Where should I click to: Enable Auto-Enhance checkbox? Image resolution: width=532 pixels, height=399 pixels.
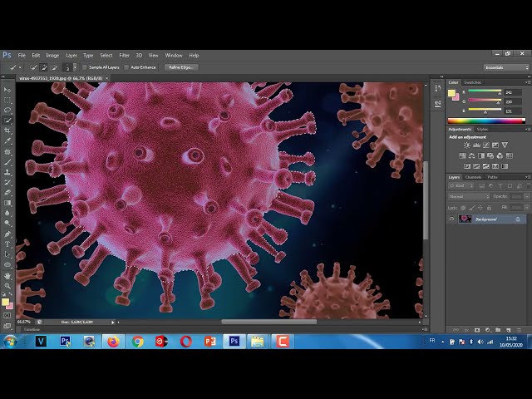click(126, 67)
